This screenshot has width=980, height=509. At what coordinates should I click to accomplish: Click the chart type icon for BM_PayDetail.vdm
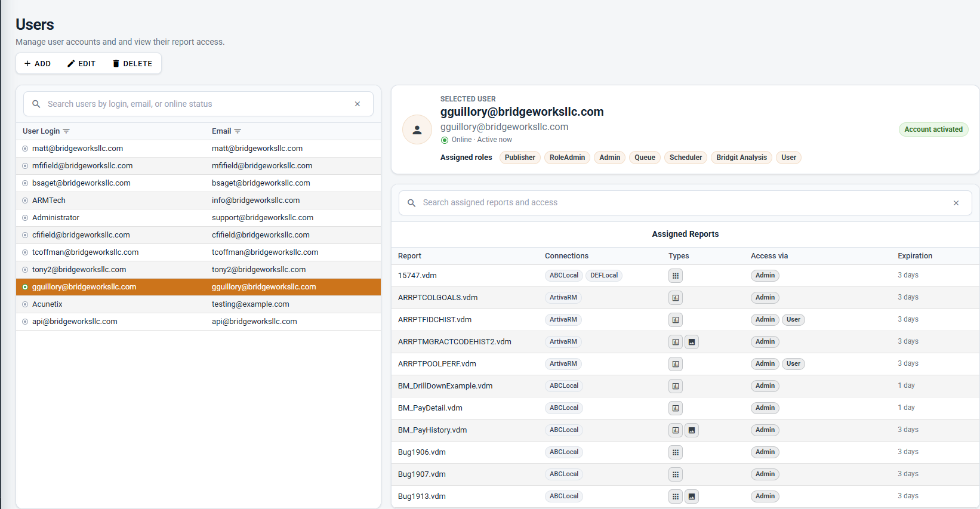click(x=676, y=408)
